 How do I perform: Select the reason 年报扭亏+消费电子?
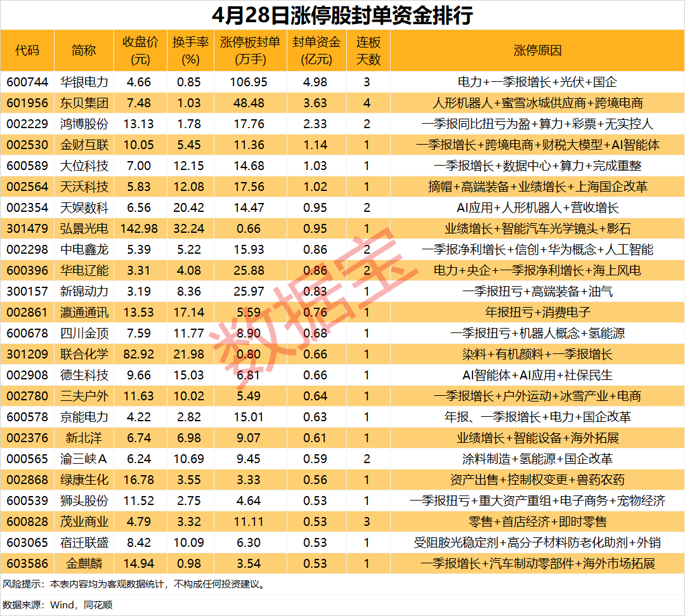[537, 312]
